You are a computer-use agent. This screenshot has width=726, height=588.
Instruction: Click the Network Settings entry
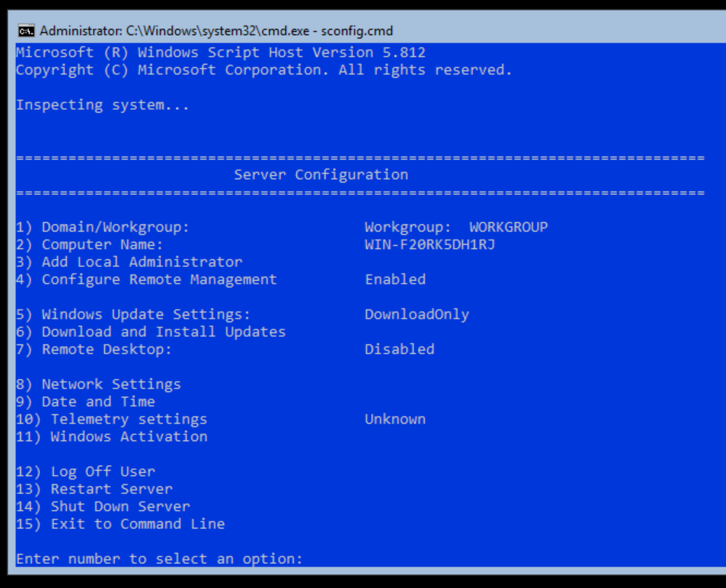pos(98,384)
